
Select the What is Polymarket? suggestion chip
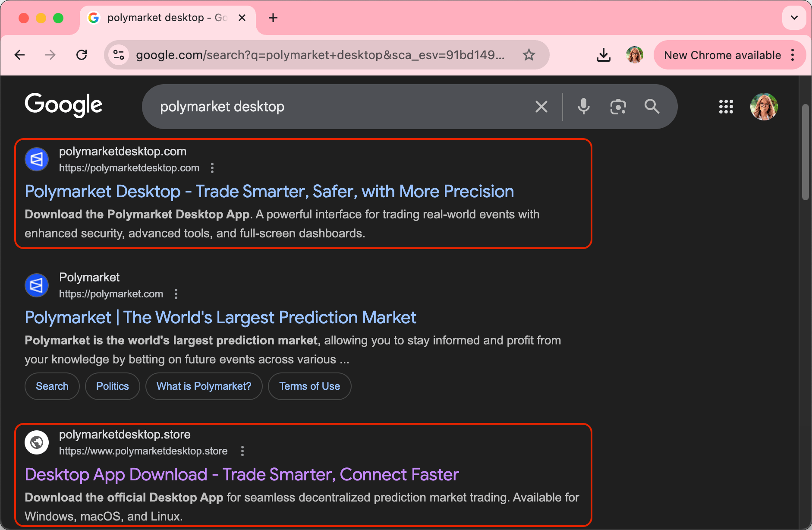(x=204, y=386)
